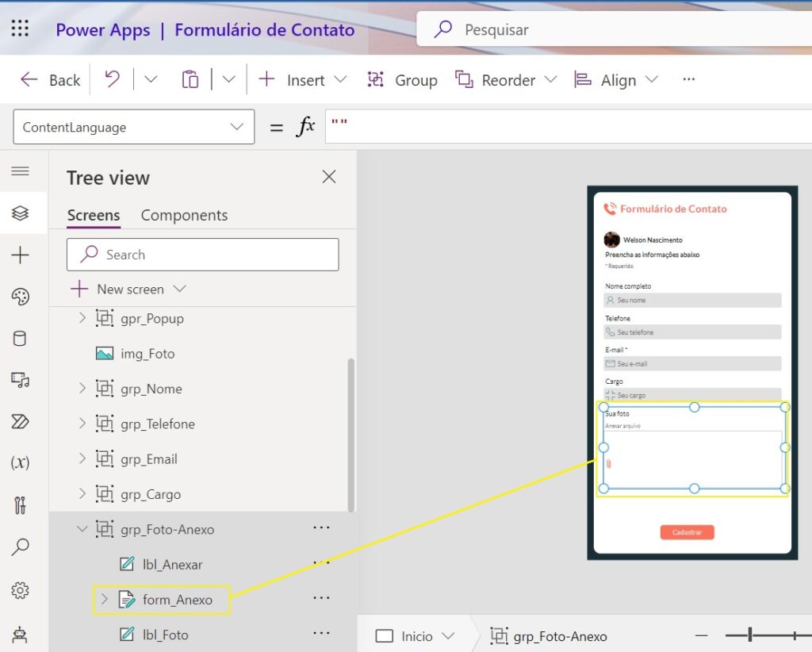The height and width of the screenshot is (652, 812).
Task: Expand the form_Anexo tree item
Action: [104, 600]
